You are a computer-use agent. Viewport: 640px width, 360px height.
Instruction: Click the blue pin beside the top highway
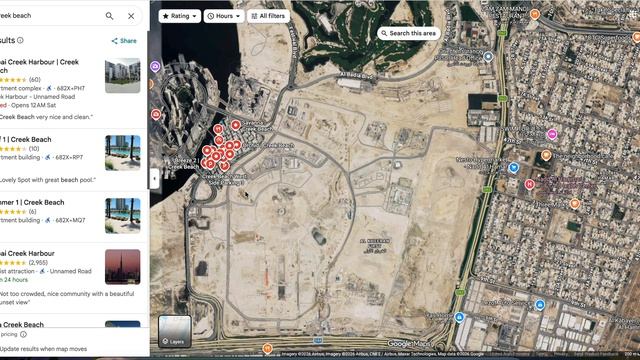click(488, 56)
